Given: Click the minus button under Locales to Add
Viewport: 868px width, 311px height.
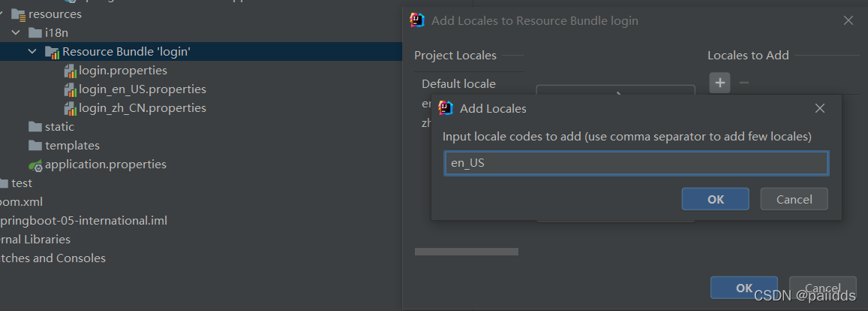Looking at the screenshot, I should tap(744, 83).
